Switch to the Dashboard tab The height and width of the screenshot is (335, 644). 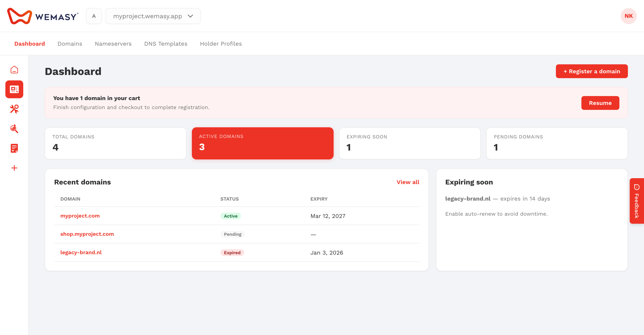coord(30,44)
